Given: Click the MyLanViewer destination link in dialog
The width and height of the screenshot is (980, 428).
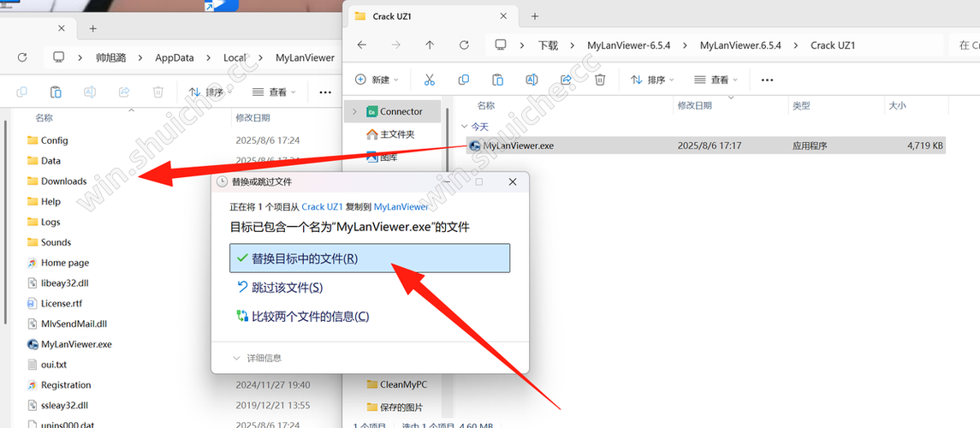Looking at the screenshot, I should [401, 206].
